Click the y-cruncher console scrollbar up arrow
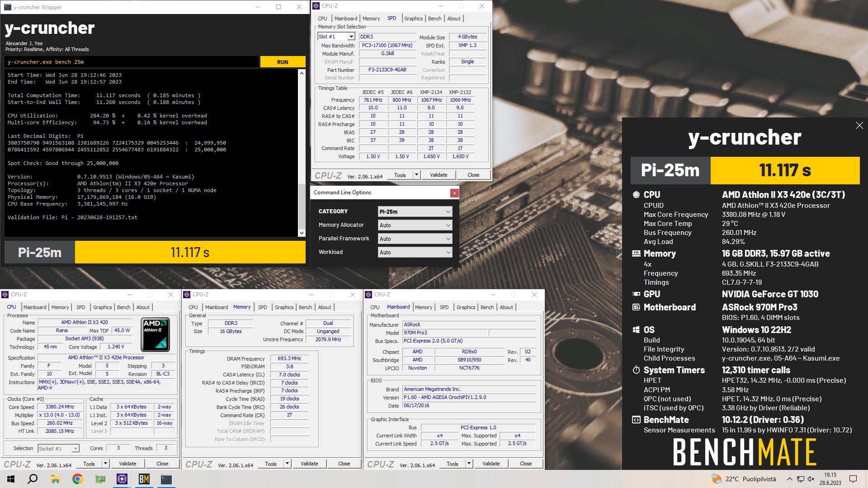868x488 pixels. click(x=302, y=73)
